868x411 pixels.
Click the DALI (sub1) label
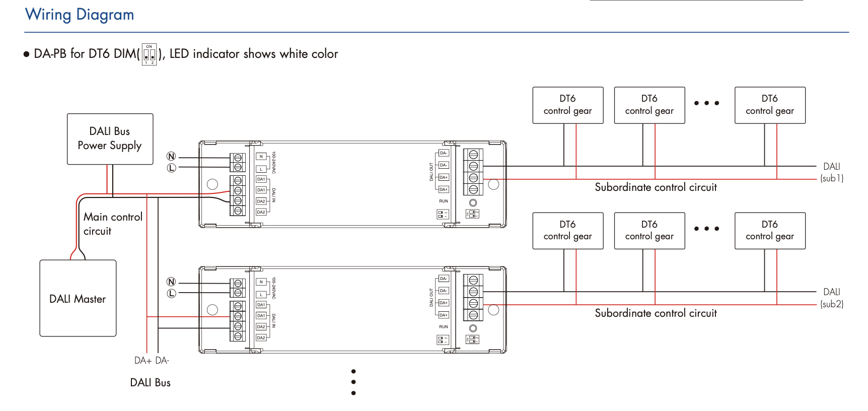[x=831, y=172]
